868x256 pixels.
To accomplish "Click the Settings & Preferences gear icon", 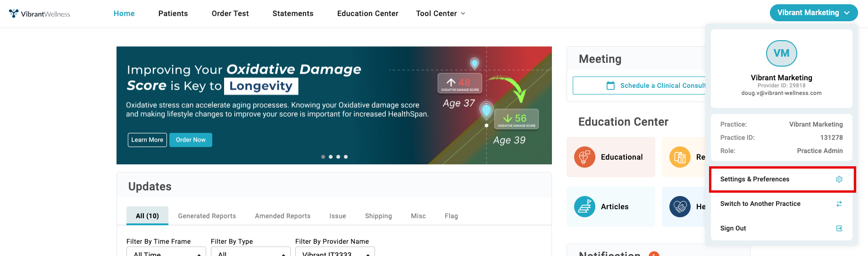I will [x=839, y=179].
